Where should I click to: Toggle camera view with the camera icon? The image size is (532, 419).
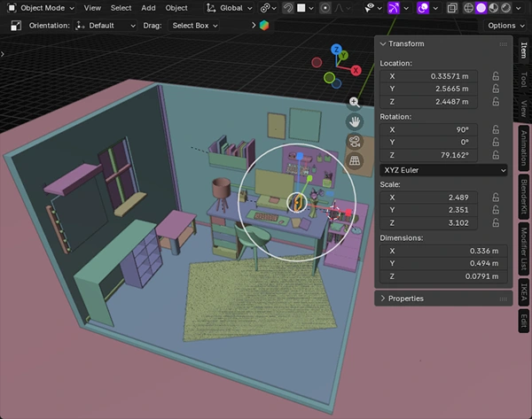click(x=355, y=142)
